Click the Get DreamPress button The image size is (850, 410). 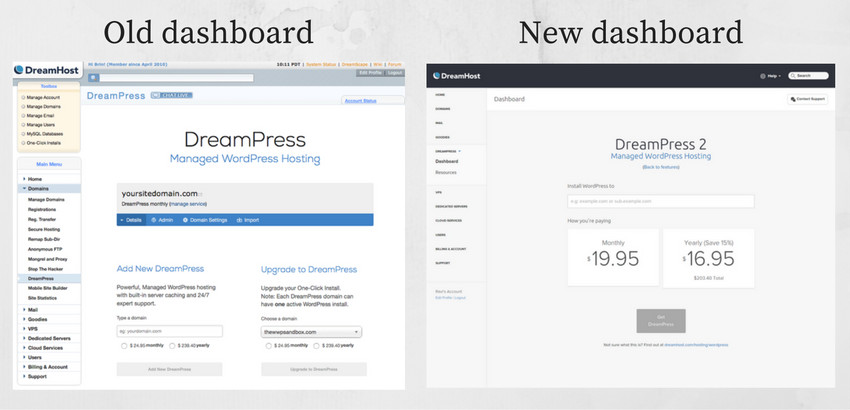(661, 321)
